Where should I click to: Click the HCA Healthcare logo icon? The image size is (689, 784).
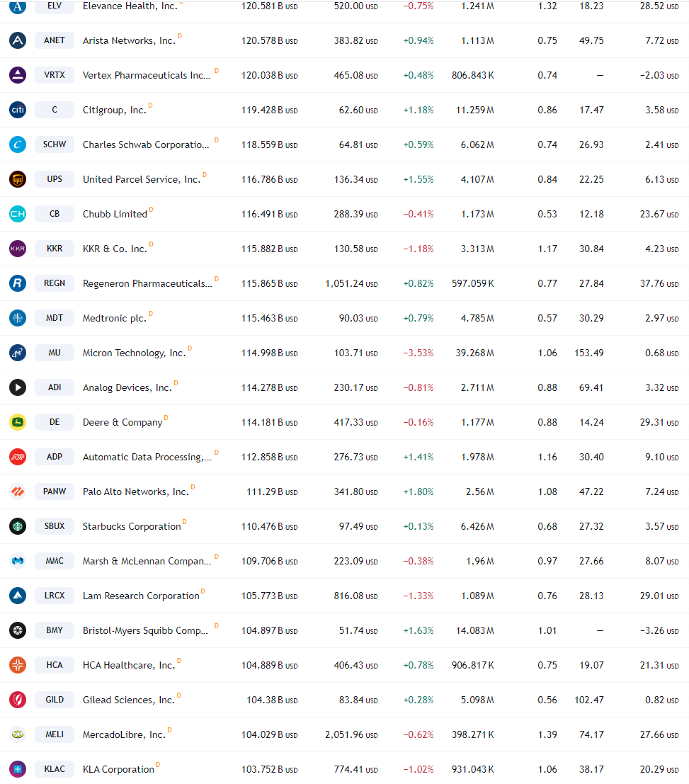point(18,665)
